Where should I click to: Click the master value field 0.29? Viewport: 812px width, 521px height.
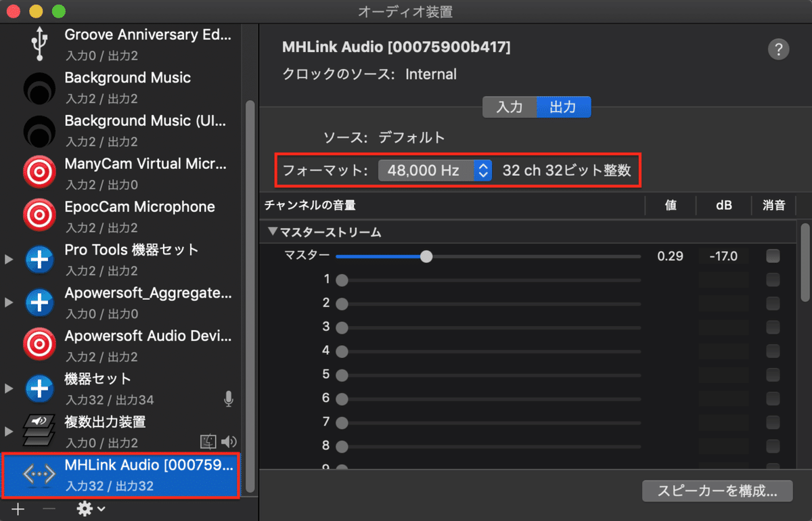pyautogui.click(x=670, y=256)
